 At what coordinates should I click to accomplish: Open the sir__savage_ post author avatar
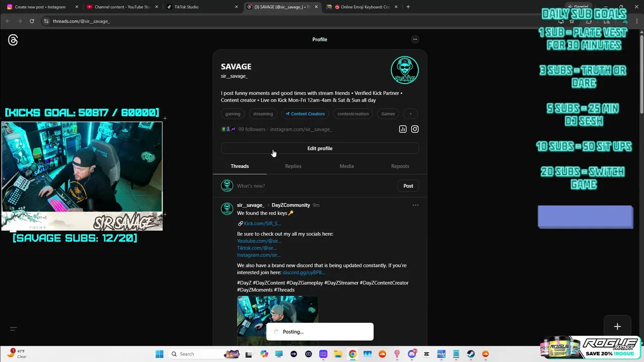227,209
